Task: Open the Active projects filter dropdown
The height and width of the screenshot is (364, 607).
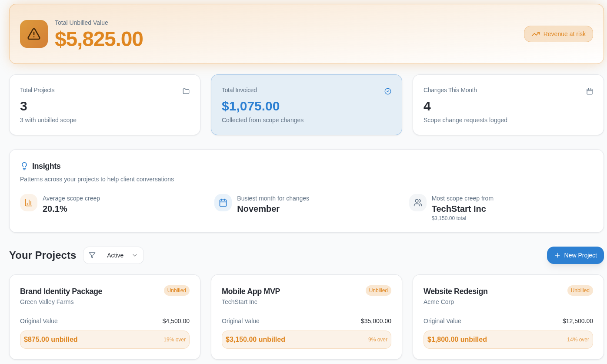Action: 113,255
